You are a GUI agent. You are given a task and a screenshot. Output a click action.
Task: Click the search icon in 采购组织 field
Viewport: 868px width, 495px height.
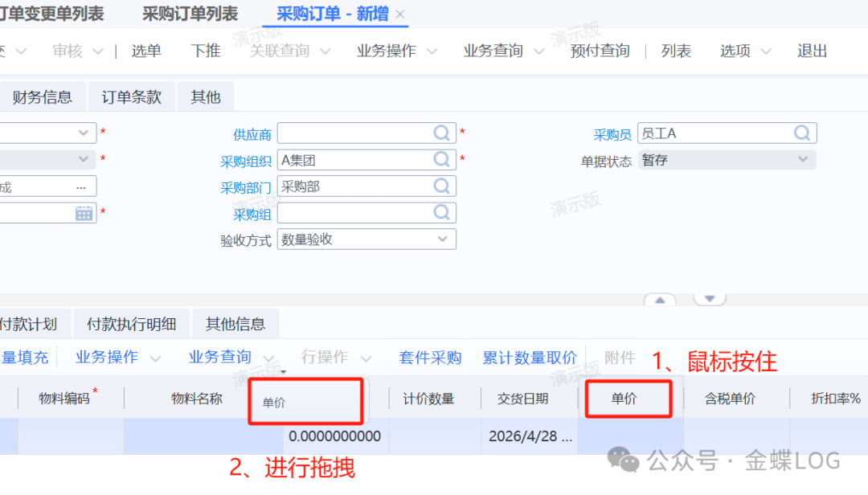442,160
